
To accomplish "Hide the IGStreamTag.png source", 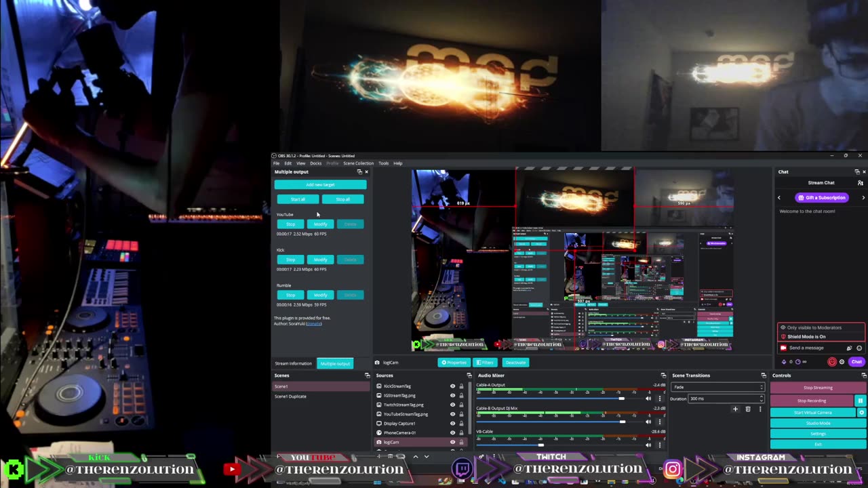I will [452, 396].
